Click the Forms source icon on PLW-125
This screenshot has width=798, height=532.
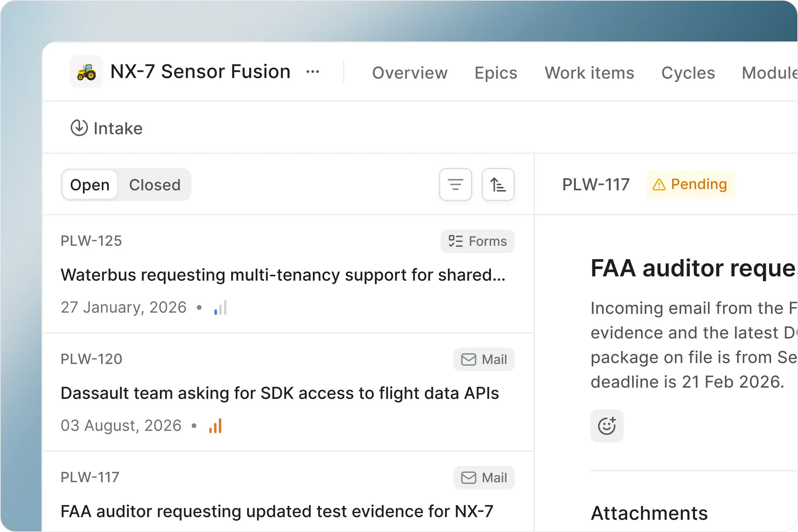[x=456, y=241]
